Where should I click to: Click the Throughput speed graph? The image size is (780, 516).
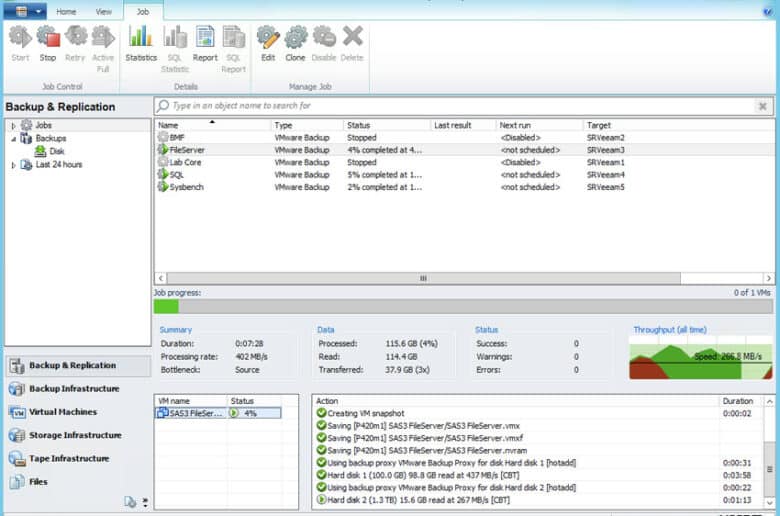coord(700,358)
